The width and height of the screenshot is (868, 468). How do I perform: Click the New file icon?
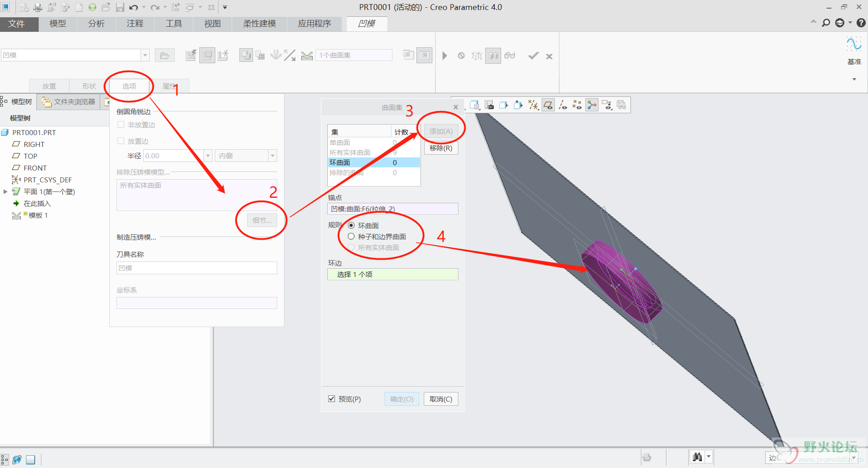tap(79, 7)
